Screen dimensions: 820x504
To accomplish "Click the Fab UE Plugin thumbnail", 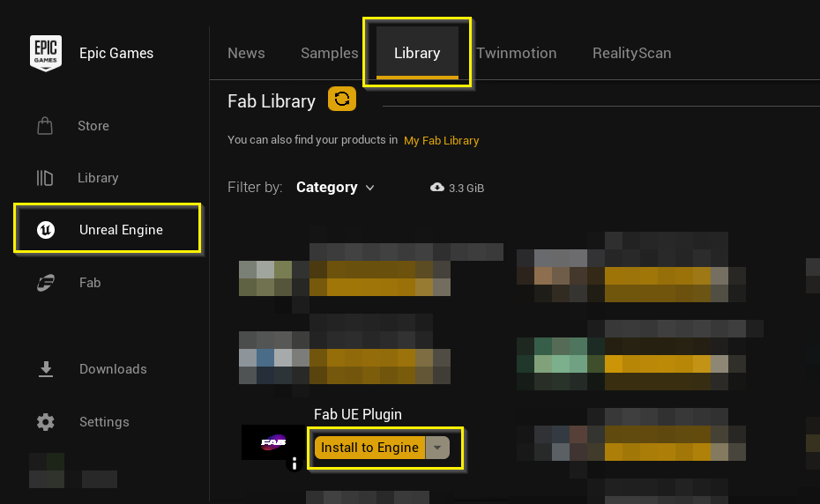I will point(272,441).
